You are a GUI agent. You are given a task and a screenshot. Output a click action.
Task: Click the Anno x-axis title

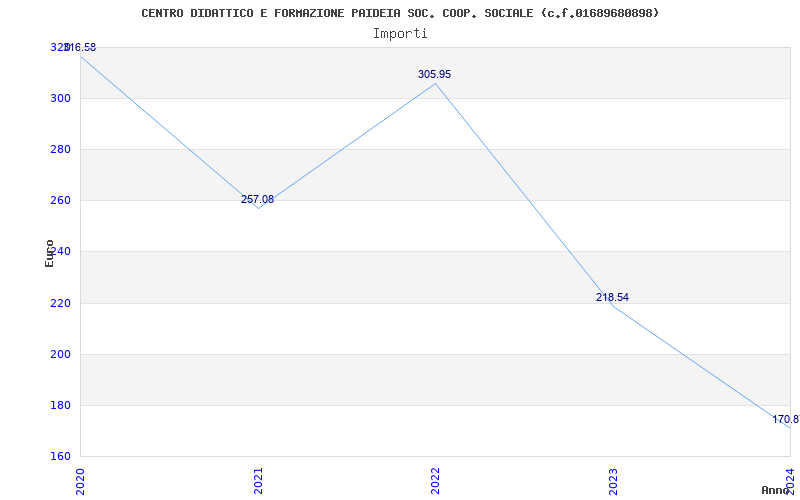pyautogui.click(x=775, y=490)
